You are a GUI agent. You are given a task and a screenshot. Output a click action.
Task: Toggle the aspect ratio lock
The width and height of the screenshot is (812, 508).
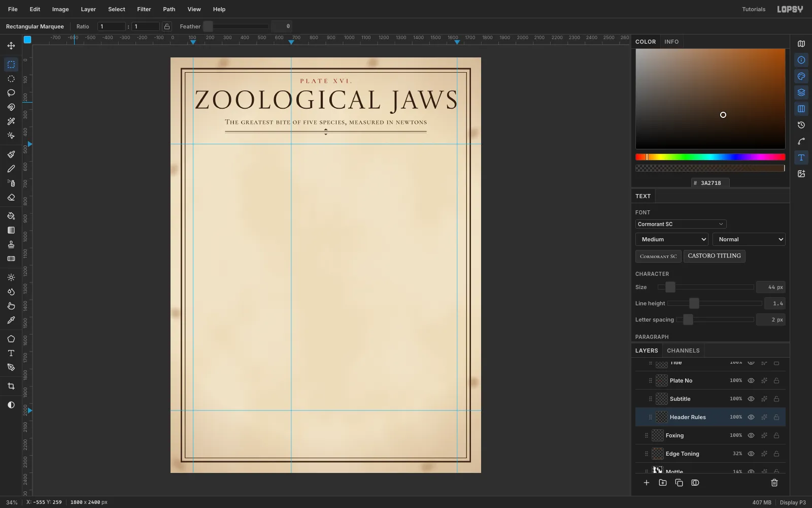tap(167, 26)
